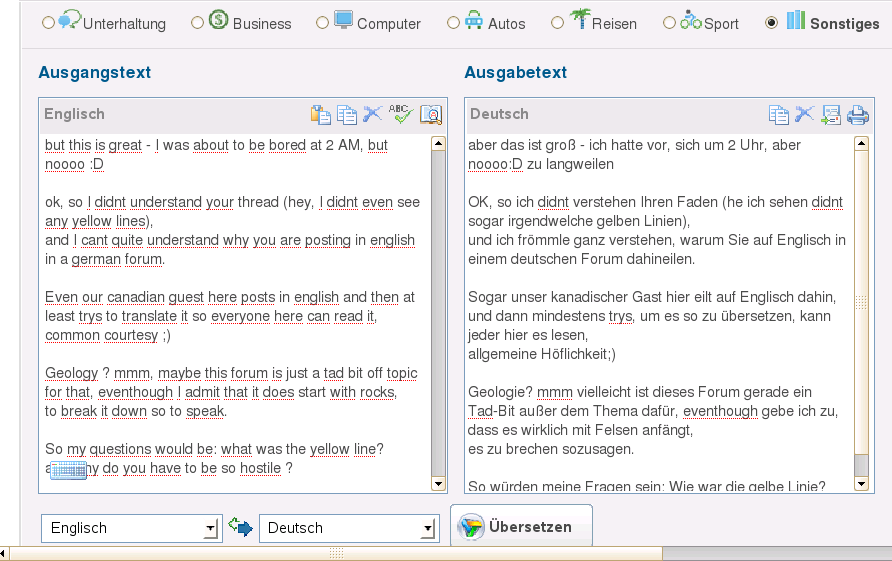Viewport: 892px width, 561px height.
Task: Click the output text vertical scrollbar thumb
Action: [x=861, y=302]
